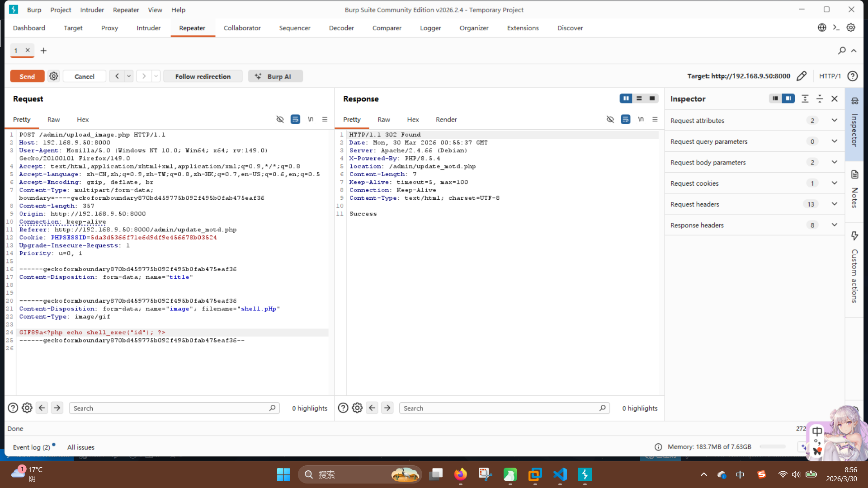The image size is (868, 488).
Task: Click the Repeater tab search magnifier icon
Action: (x=841, y=51)
